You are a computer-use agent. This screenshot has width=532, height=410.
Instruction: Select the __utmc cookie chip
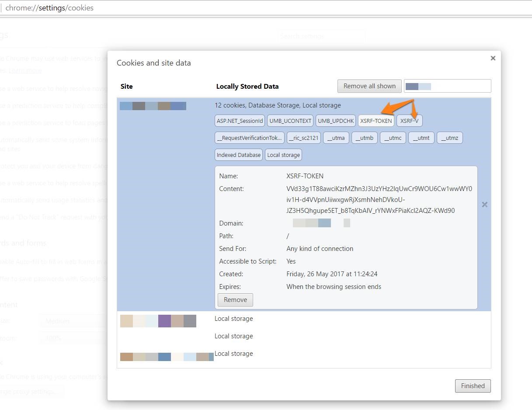(x=393, y=138)
